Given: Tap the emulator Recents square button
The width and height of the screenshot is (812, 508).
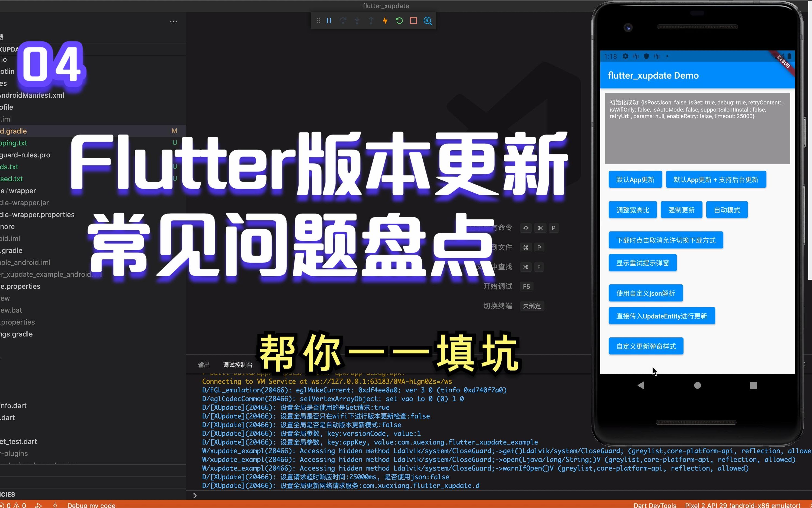Looking at the screenshot, I should coord(753,385).
